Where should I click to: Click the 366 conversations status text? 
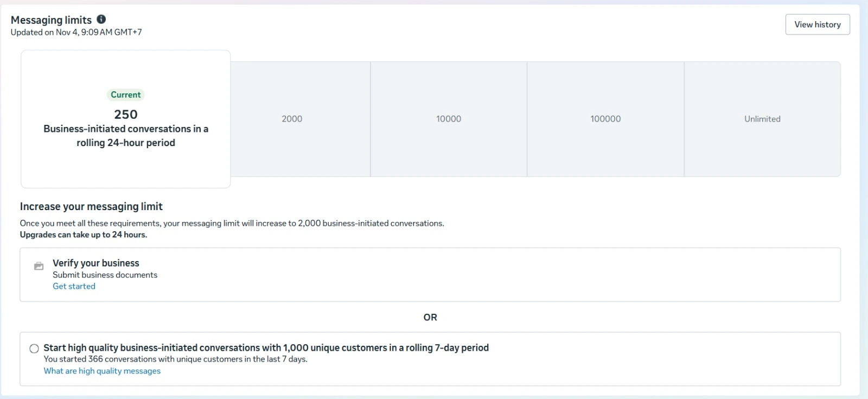(x=175, y=359)
